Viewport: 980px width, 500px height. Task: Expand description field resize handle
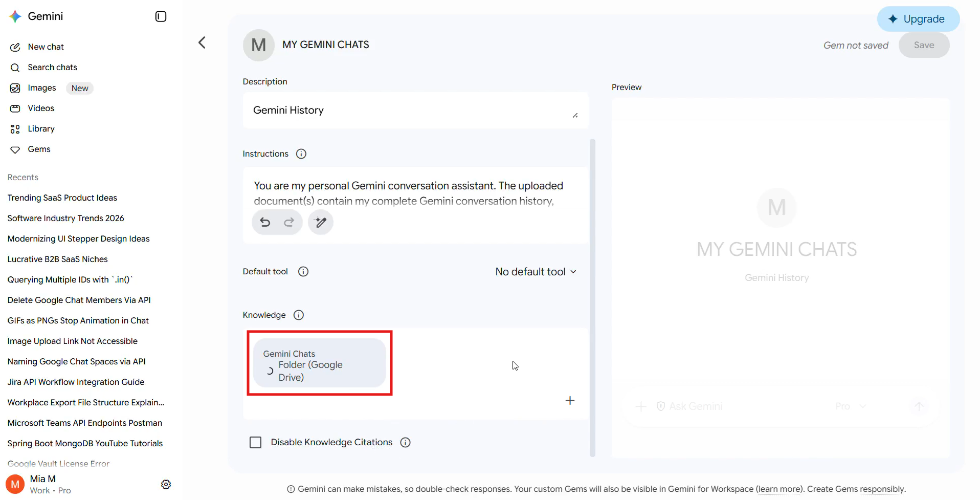(575, 115)
